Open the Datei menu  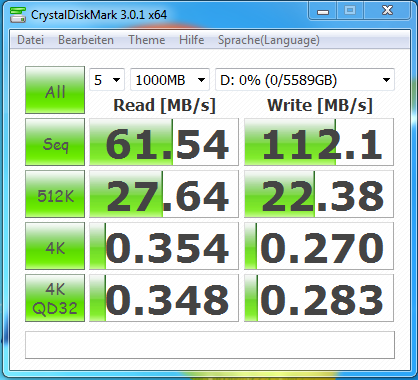(30, 40)
